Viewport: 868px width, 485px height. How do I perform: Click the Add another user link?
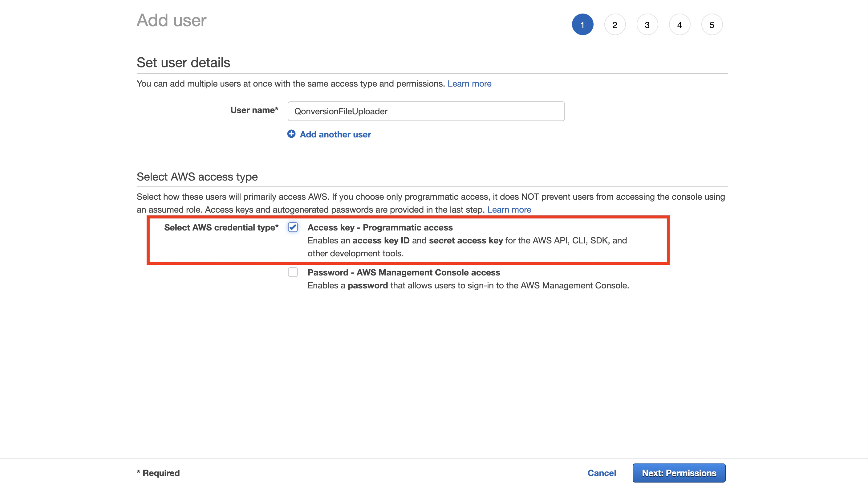pos(335,134)
